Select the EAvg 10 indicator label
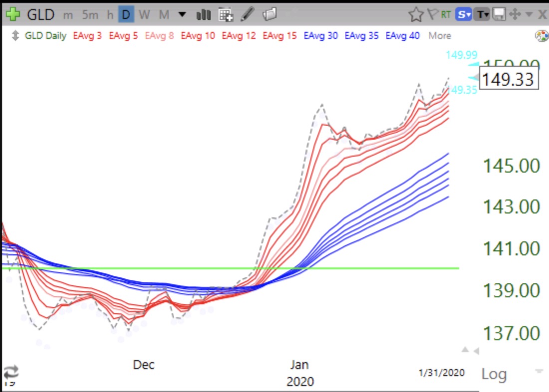 198,36
